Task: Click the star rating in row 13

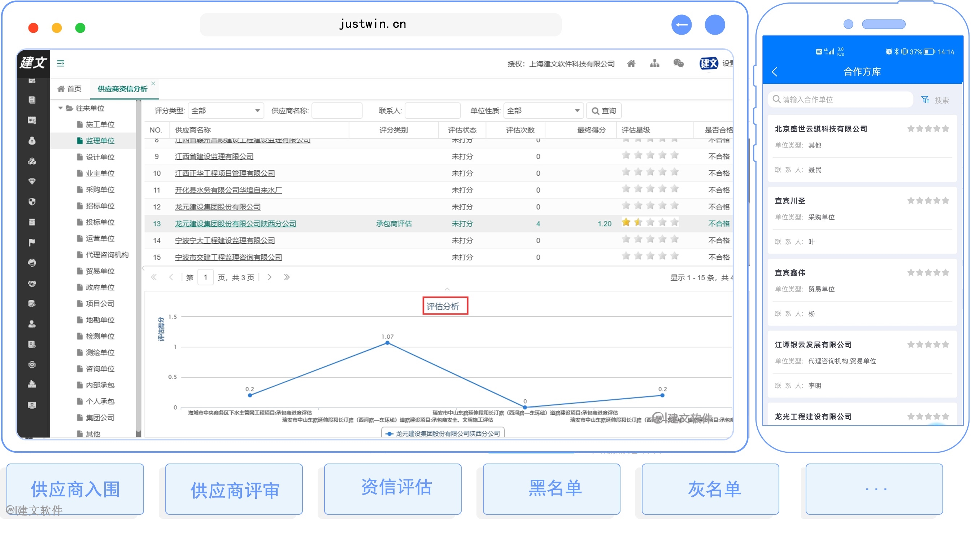Action: click(650, 223)
